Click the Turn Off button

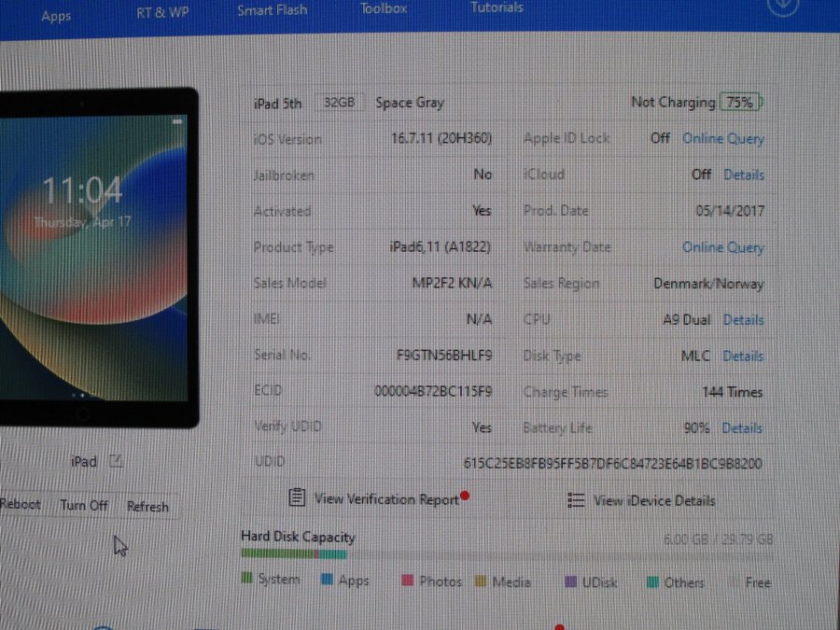[84, 505]
